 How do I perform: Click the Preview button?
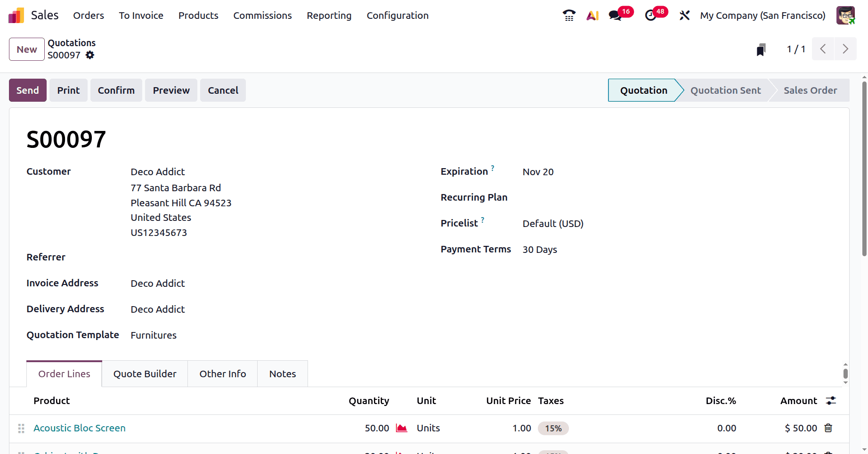pos(171,90)
